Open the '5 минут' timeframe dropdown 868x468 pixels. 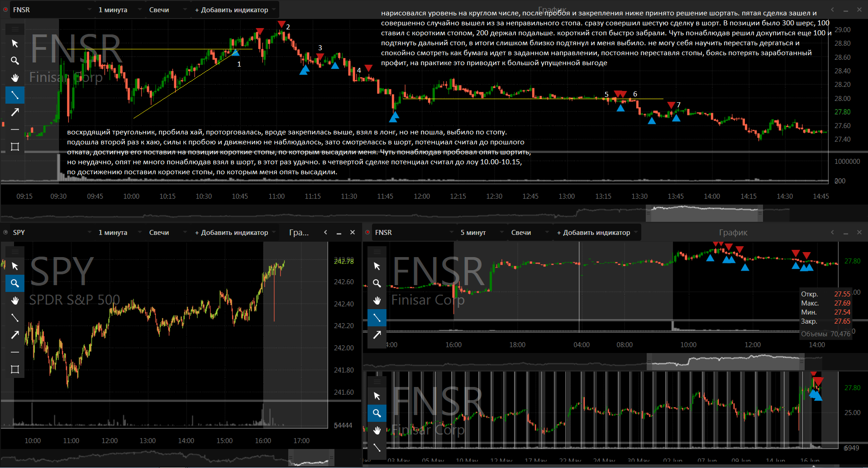point(481,232)
